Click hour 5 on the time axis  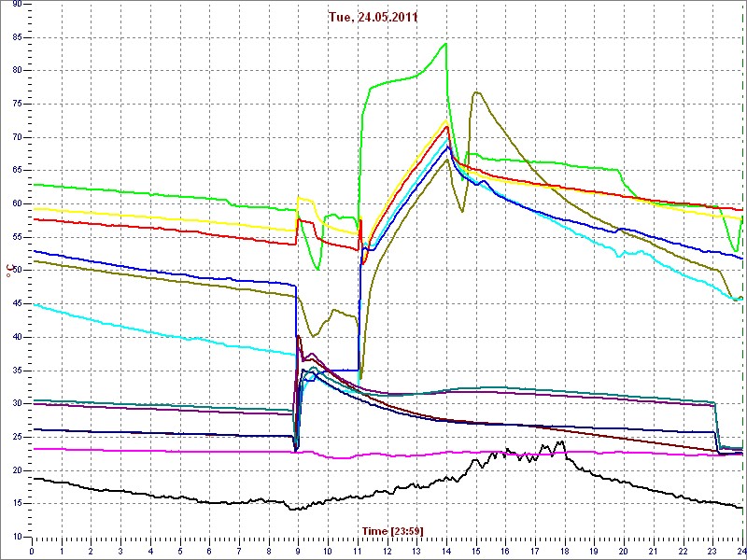pyautogui.click(x=179, y=551)
